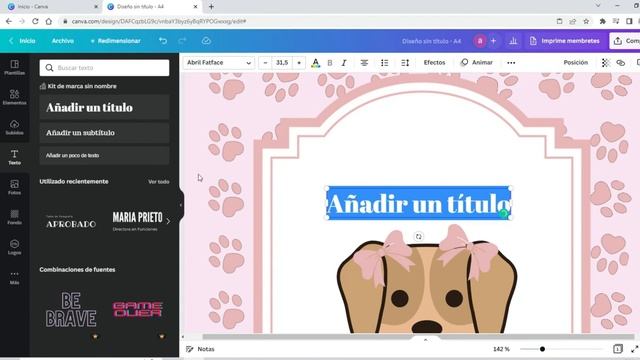Click the 142 % zoom level
The height and width of the screenshot is (360, 640).
point(501,349)
